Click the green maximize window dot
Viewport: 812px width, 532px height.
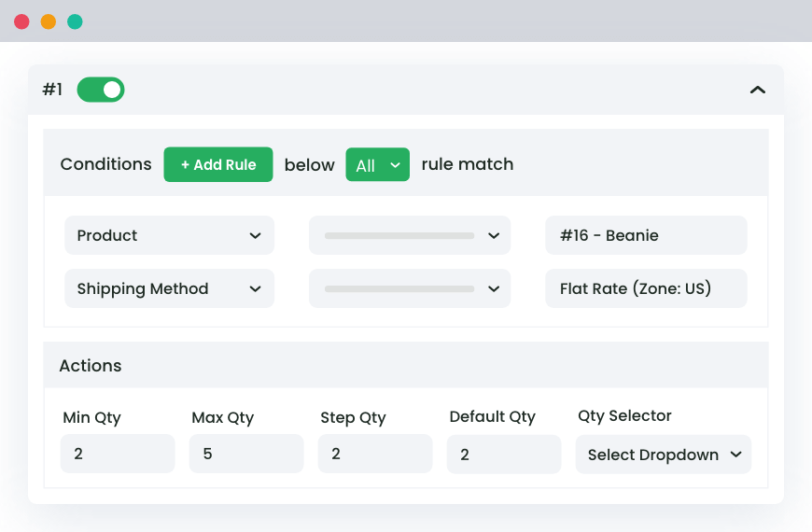(75, 21)
